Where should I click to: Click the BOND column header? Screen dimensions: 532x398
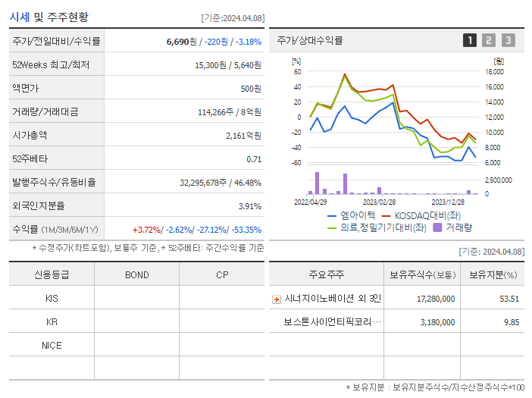coord(136,274)
